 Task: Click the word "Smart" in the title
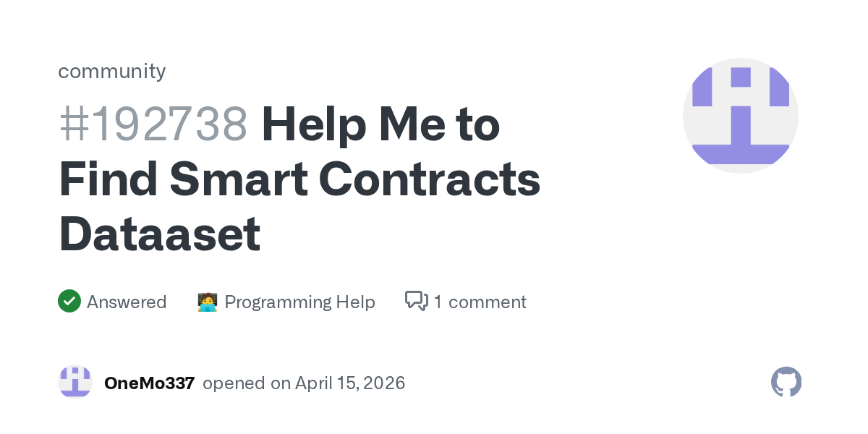click(238, 179)
